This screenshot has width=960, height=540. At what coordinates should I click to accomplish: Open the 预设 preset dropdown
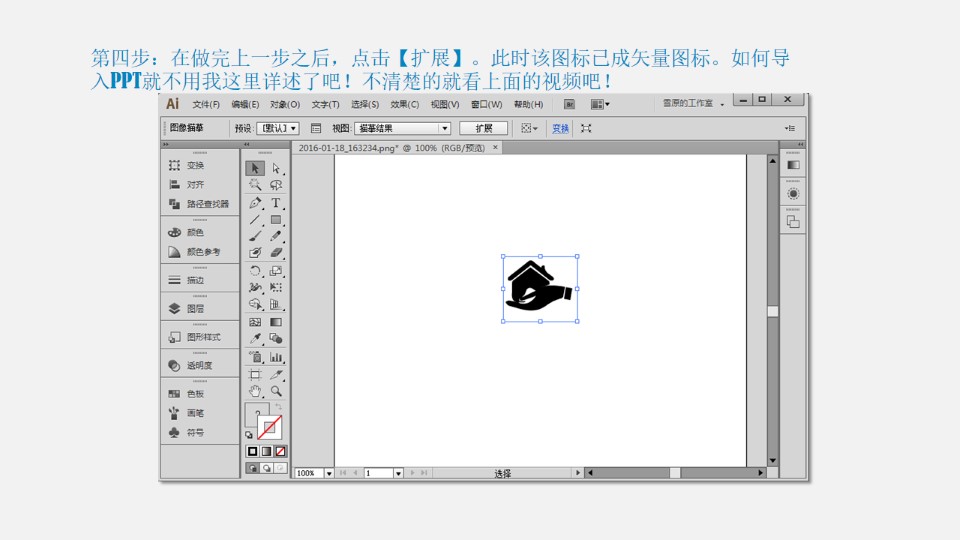278,128
